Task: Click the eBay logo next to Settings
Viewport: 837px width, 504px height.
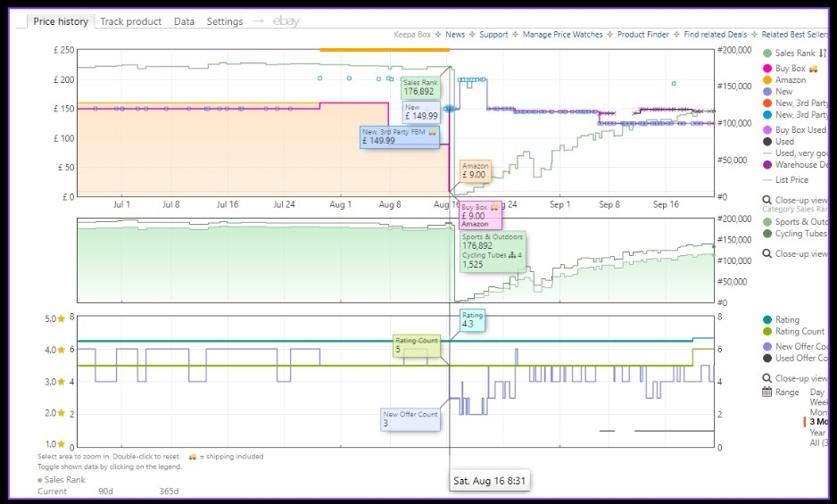Action: click(286, 21)
